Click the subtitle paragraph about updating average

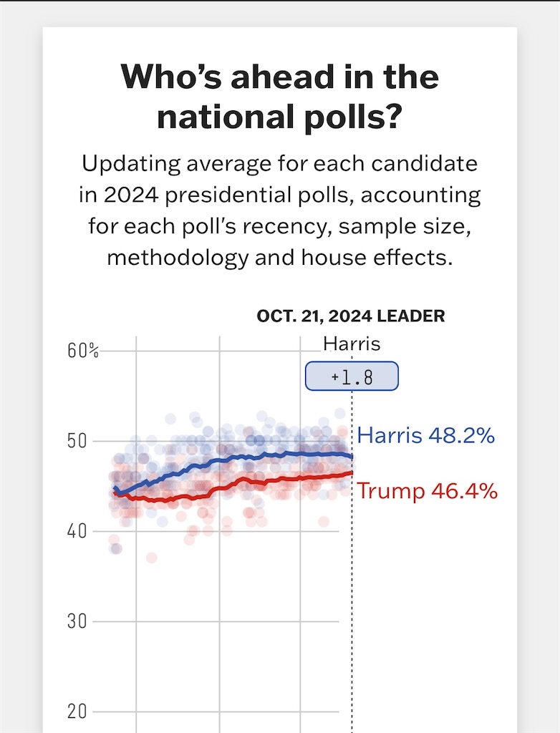[280, 210]
